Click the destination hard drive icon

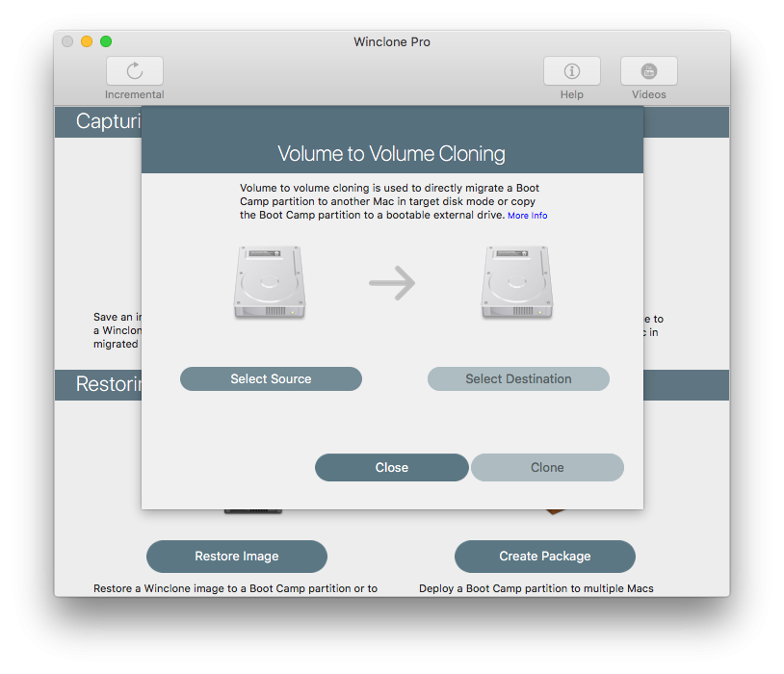tap(517, 282)
